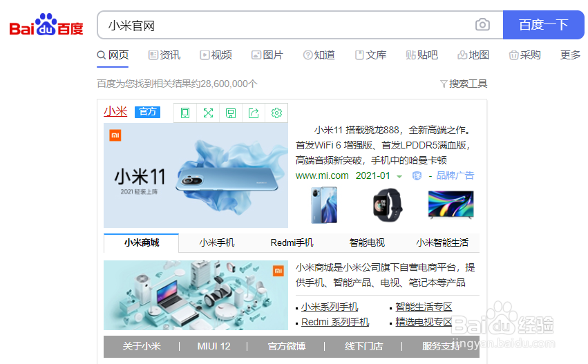Select the 网页 tab
The width and height of the screenshot is (588, 364).
click(x=113, y=55)
